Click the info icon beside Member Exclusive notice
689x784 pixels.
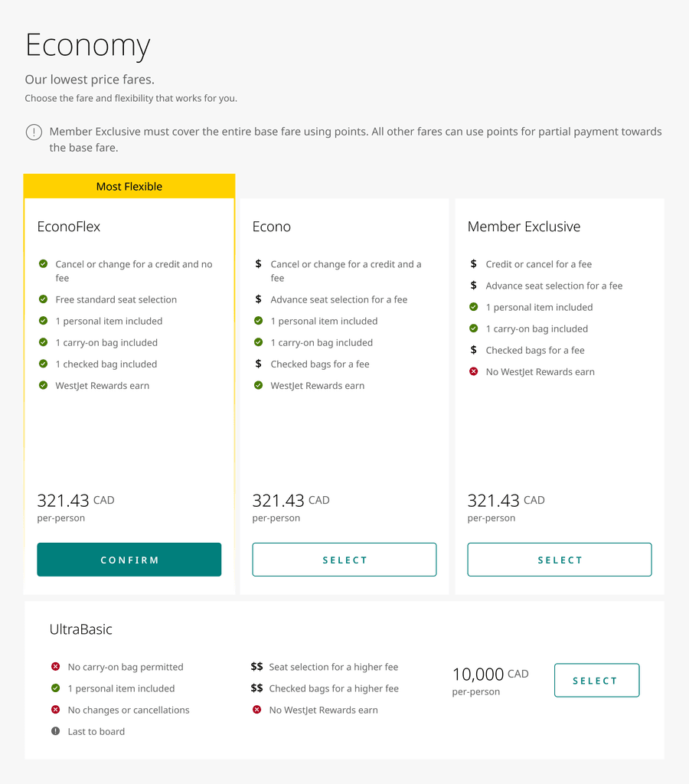pyautogui.click(x=34, y=132)
